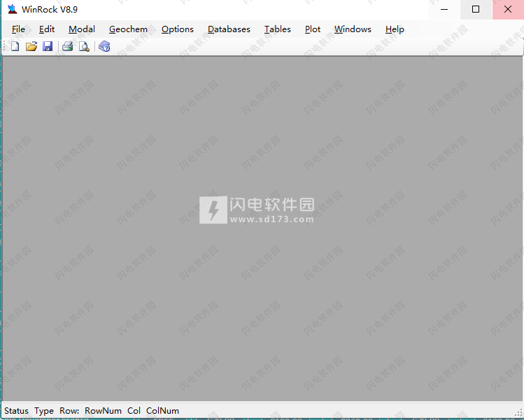The width and height of the screenshot is (524, 420).
Task: Open the Help menu
Action: click(395, 29)
